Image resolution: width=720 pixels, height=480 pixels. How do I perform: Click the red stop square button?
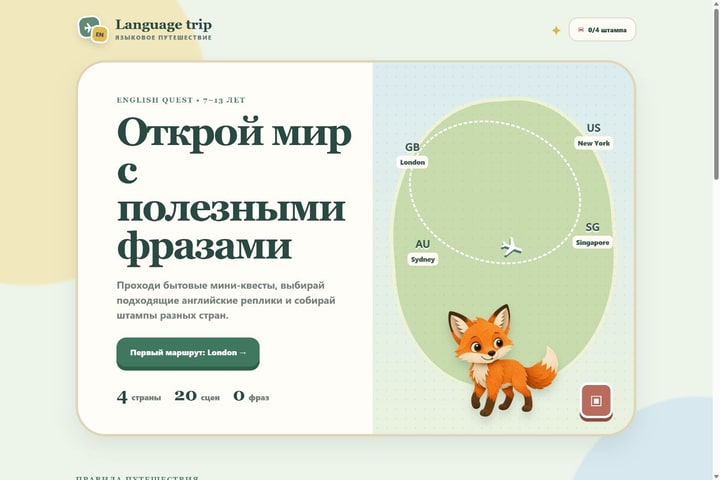596,401
